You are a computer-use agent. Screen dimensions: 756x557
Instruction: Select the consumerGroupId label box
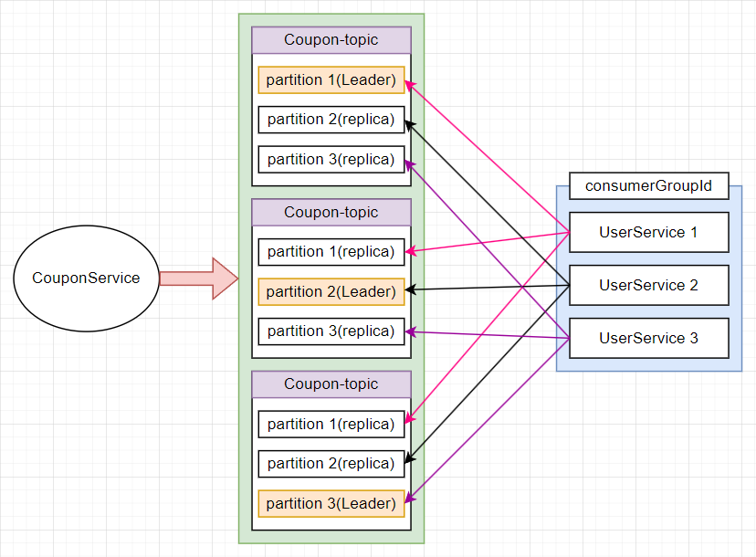click(x=649, y=185)
